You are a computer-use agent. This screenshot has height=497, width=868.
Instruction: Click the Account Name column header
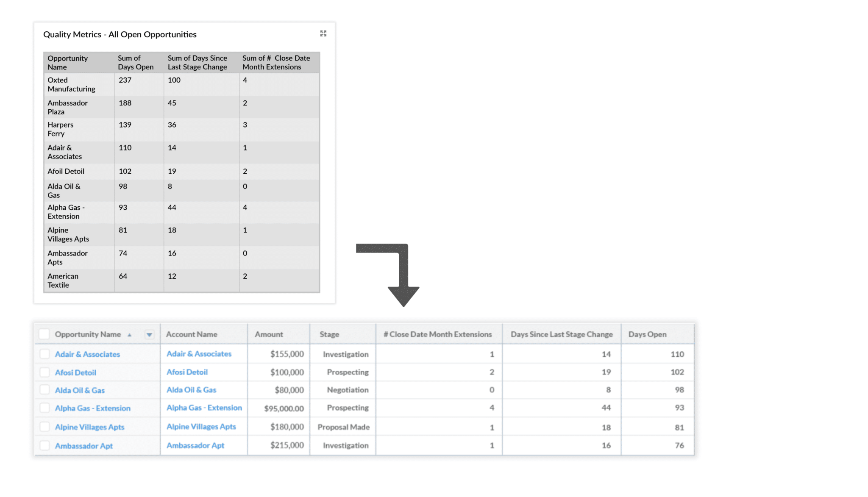(x=192, y=334)
